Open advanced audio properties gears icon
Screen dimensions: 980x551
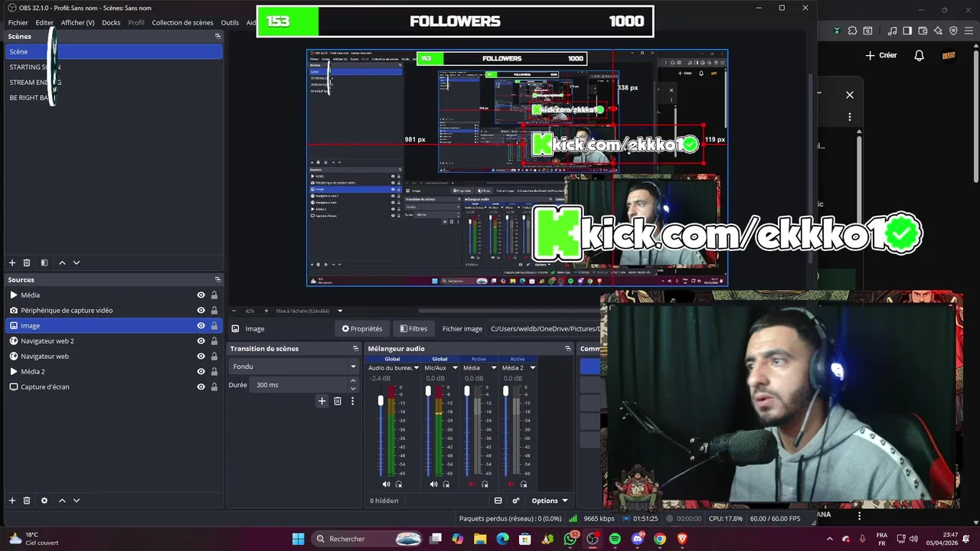pyautogui.click(x=516, y=500)
